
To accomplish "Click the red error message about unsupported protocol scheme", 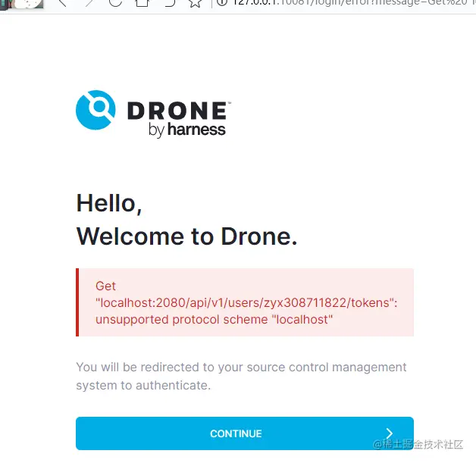I will pyautogui.click(x=245, y=302).
